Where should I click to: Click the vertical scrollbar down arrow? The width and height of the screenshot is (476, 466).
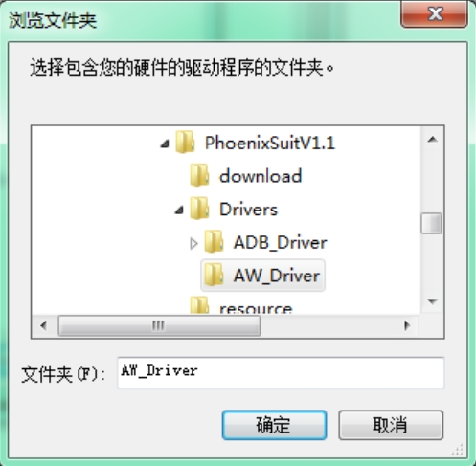(433, 301)
